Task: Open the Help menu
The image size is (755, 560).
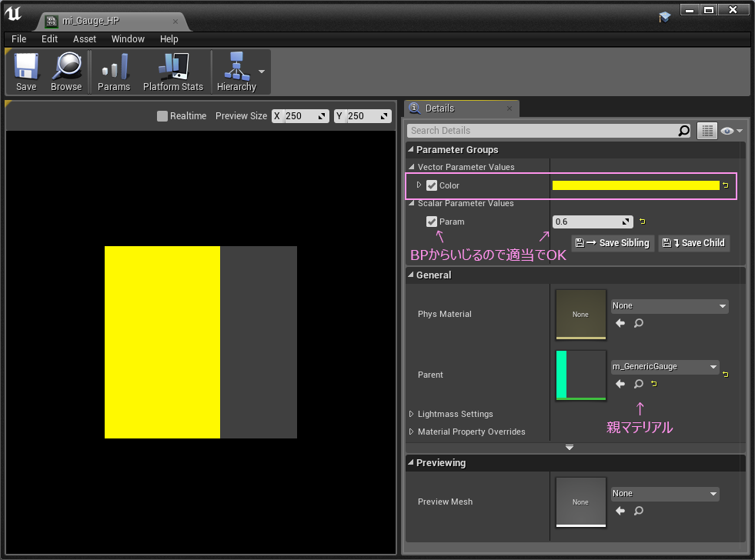Action: [169, 39]
